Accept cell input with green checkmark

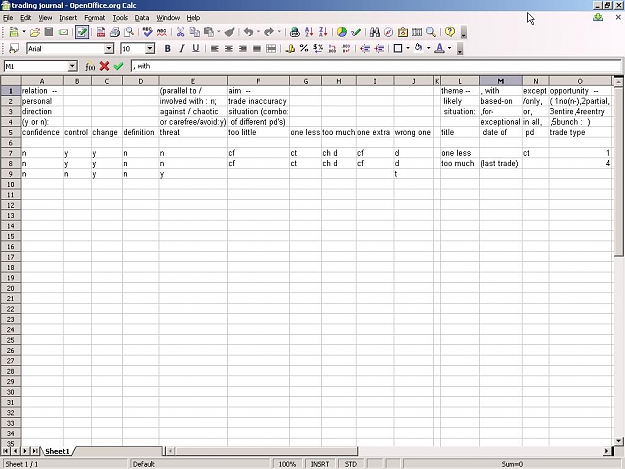118,66
